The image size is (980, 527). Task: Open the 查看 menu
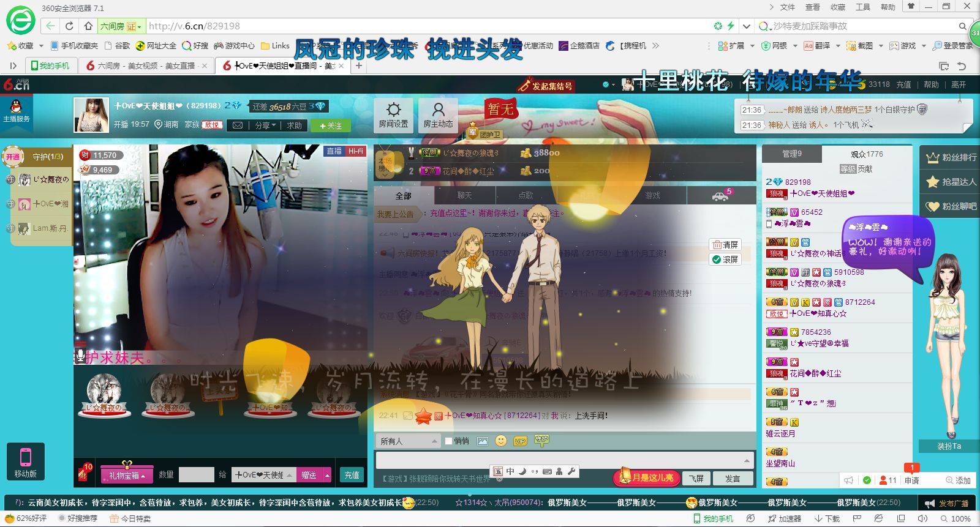coord(813,7)
